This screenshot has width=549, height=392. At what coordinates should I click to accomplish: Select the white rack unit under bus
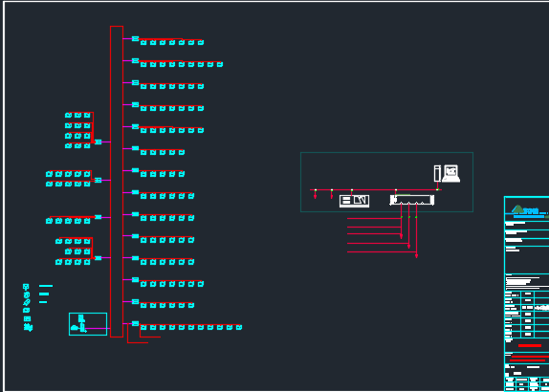coord(354,201)
